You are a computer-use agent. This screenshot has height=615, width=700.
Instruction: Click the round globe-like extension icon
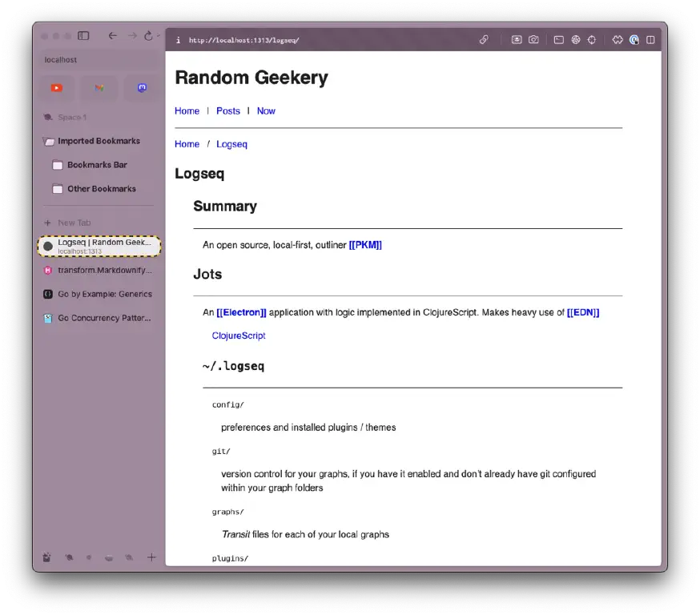click(576, 40)
